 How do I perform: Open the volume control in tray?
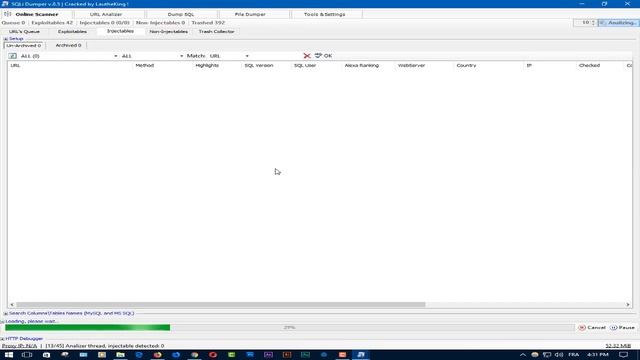pos(559,355)
